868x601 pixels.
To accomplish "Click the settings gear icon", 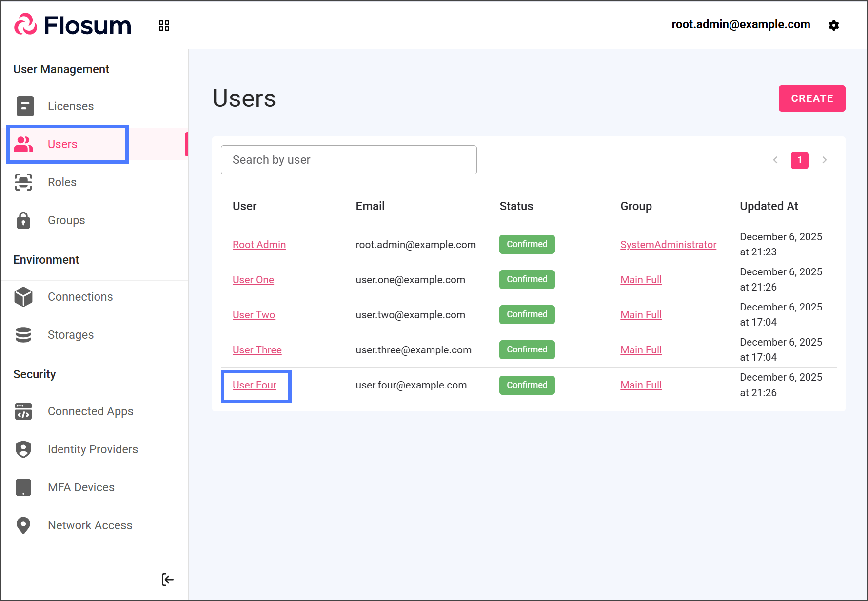I will pos(833,25).
